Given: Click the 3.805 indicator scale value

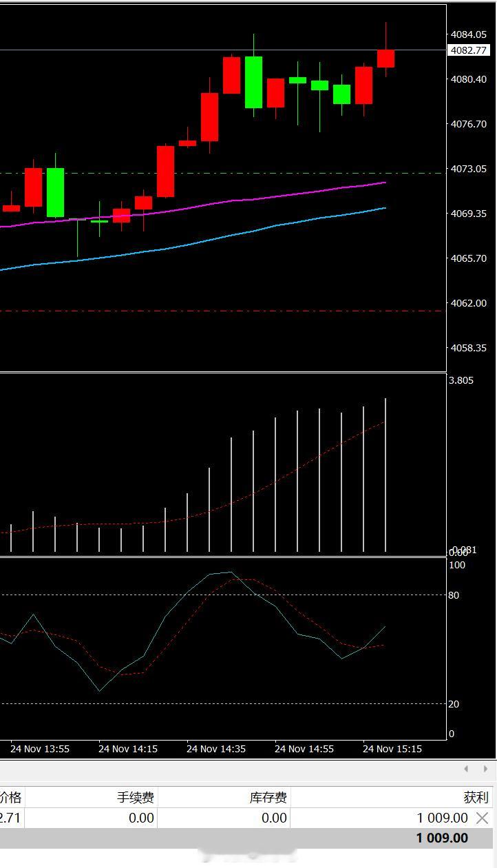Looking at the screenshot, I should 461,380.
